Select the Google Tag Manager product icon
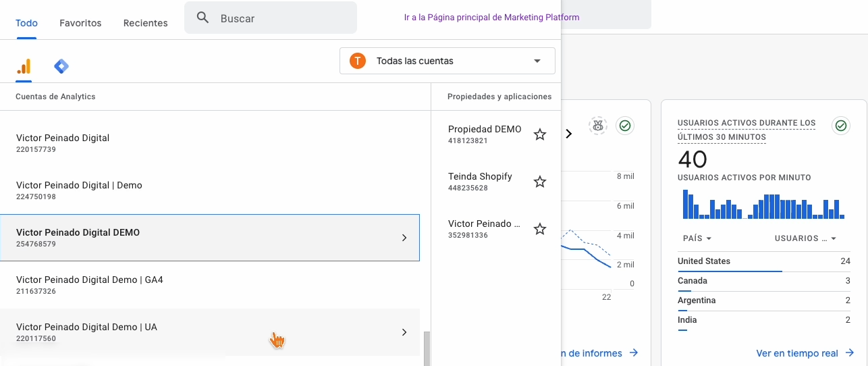Image resolution: width=868 pixels, height=366 pixels. coord(61,66)
